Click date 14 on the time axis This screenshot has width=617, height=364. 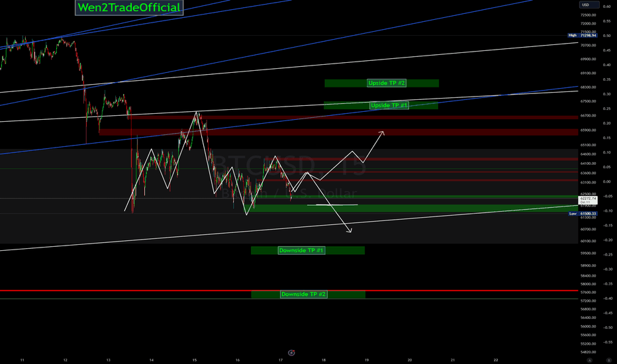152,360
